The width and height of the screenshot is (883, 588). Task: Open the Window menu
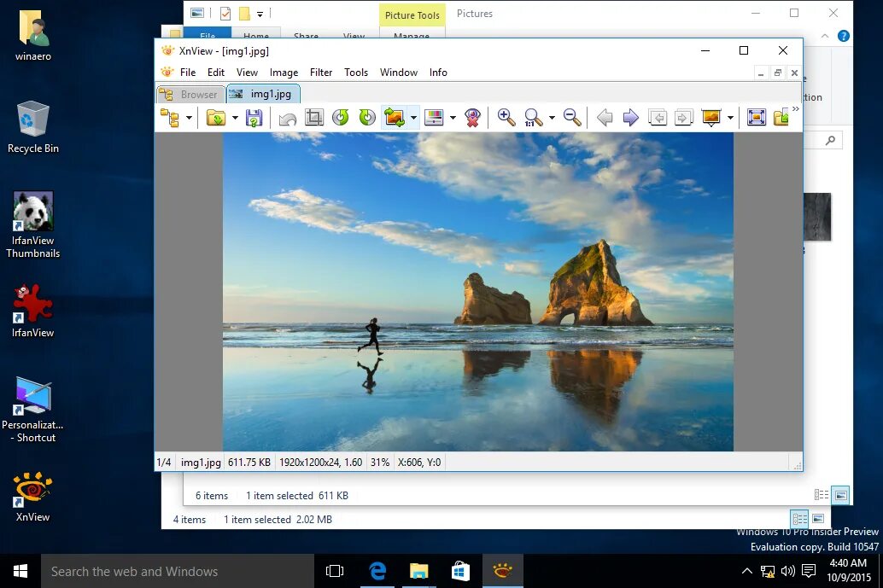pos(399,73)
